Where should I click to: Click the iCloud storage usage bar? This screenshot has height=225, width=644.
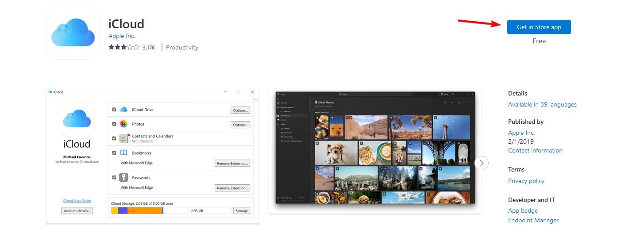(171, 211)
